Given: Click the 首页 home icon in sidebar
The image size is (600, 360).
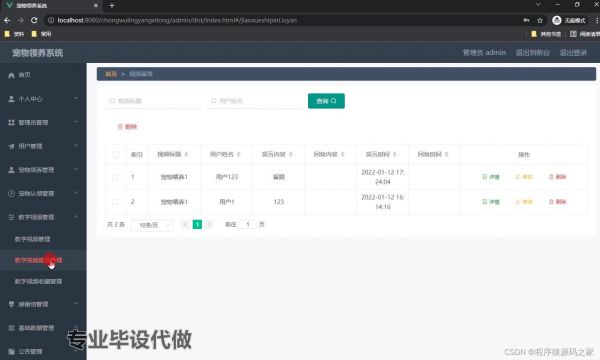Looking at the screenshot, I should pos(11,75).
